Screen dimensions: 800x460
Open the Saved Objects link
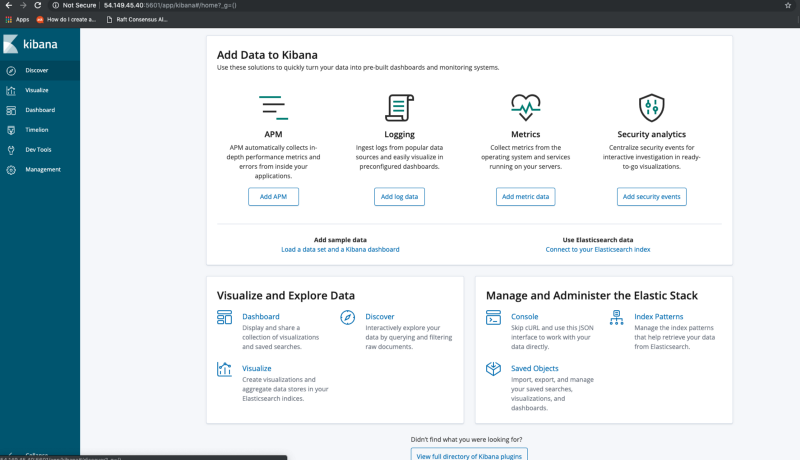(x=535, y=368)
